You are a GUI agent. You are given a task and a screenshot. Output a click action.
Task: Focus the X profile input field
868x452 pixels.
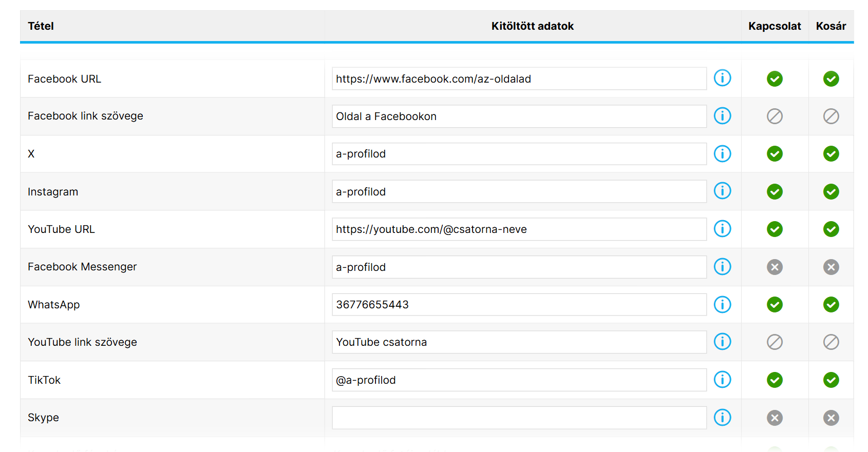coord(519,154)
